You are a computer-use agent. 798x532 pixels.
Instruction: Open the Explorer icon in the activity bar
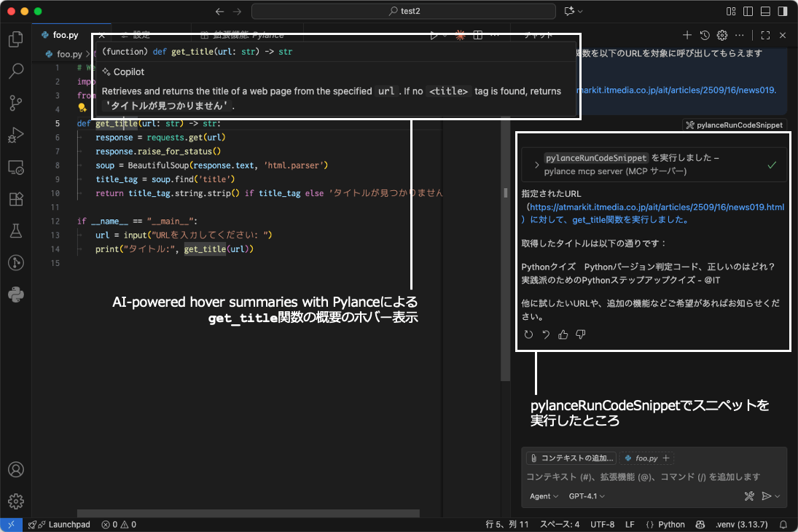pyautogui.click(x=15, y=39)
